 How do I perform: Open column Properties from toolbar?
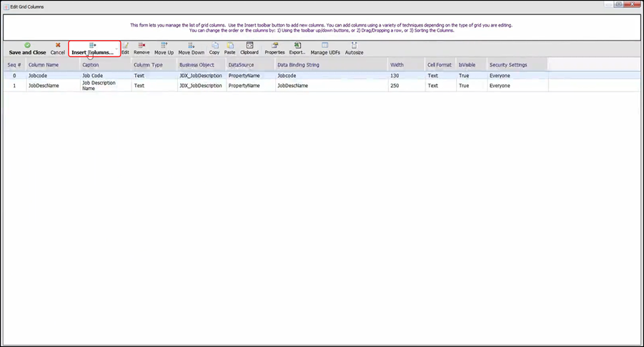tap(274, 49)
